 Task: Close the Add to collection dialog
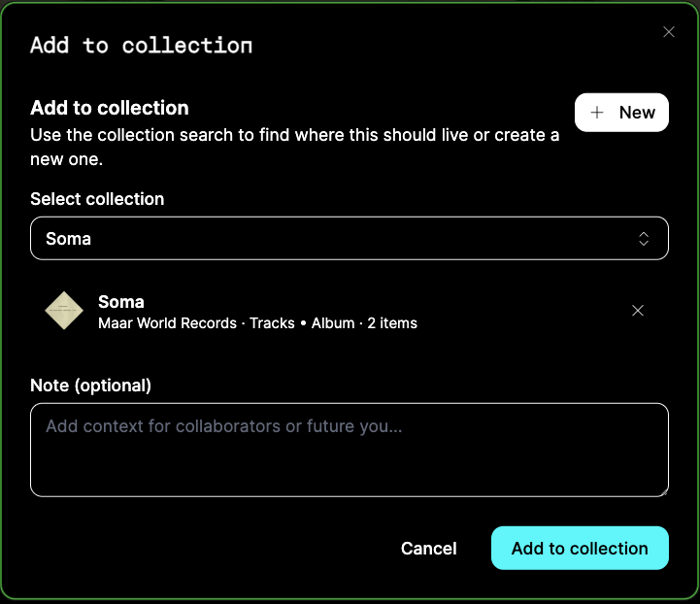click(x=668, y=32)
